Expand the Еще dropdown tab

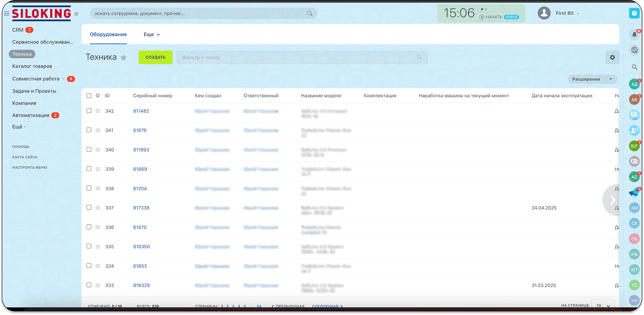point(152,35)
